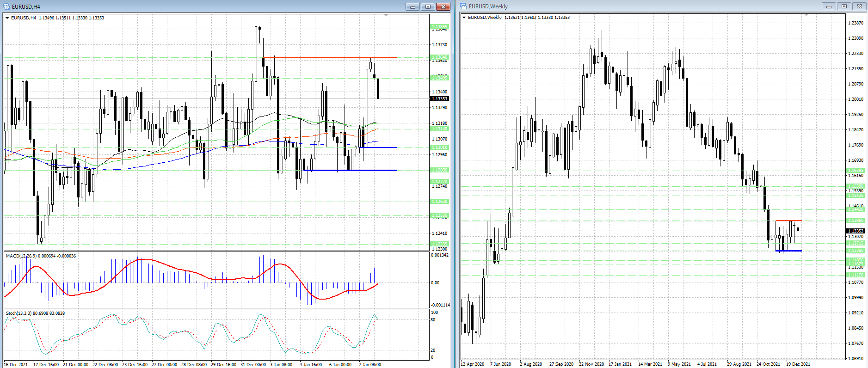Screen dimensions: 868x368
Task: Click the green 1.12630 level label on H4
Action: (x=439, y=202)
